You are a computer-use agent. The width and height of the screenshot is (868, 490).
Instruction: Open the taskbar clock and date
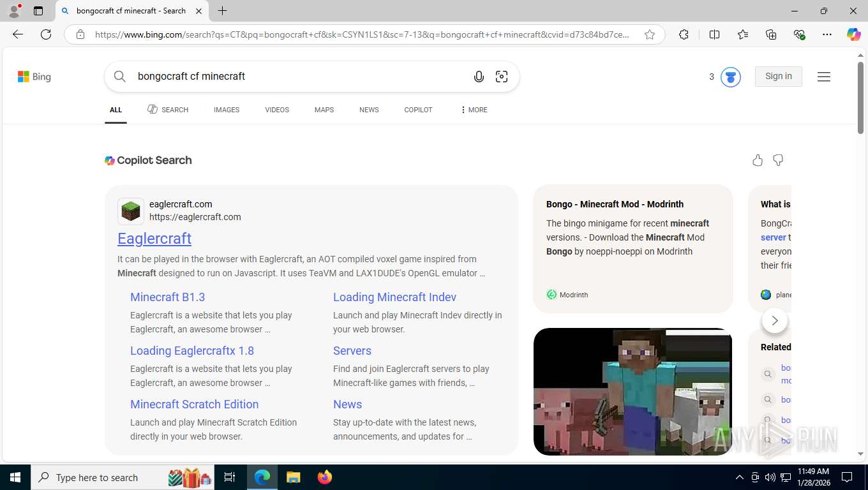(x=813, y=477)
